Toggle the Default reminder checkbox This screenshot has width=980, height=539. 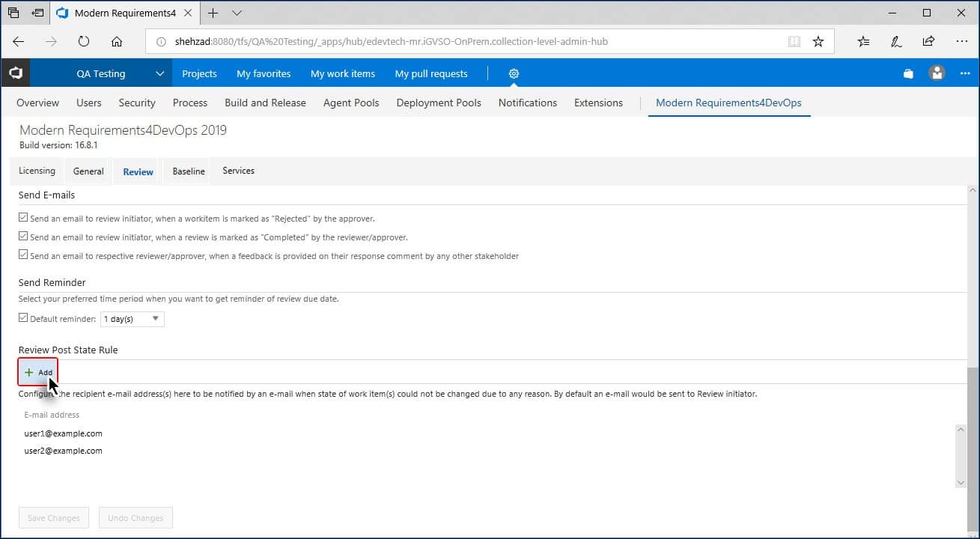(x=23, y=318)
